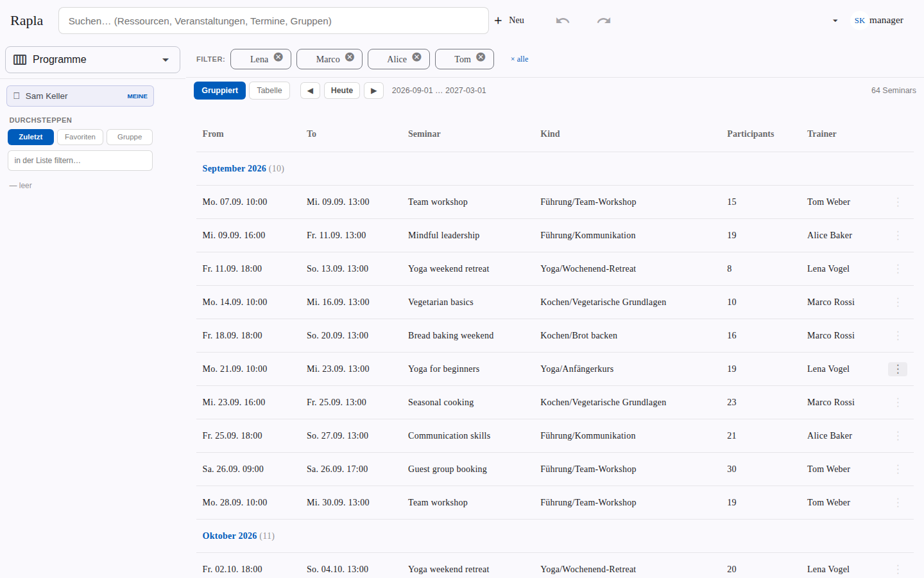Sort by the From column header
Viewport: 924px width, 578px height.
[x=213, y=134]
